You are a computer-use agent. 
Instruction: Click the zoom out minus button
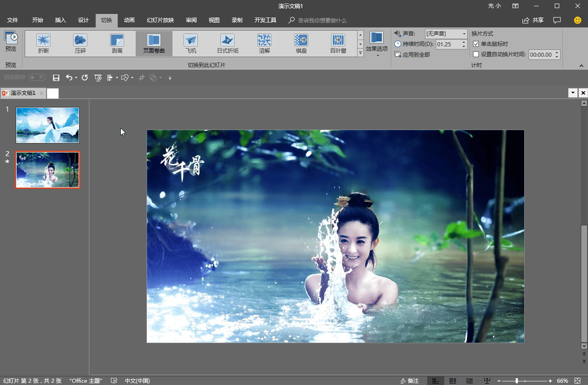pyautogui.click(x=500, y=381)
